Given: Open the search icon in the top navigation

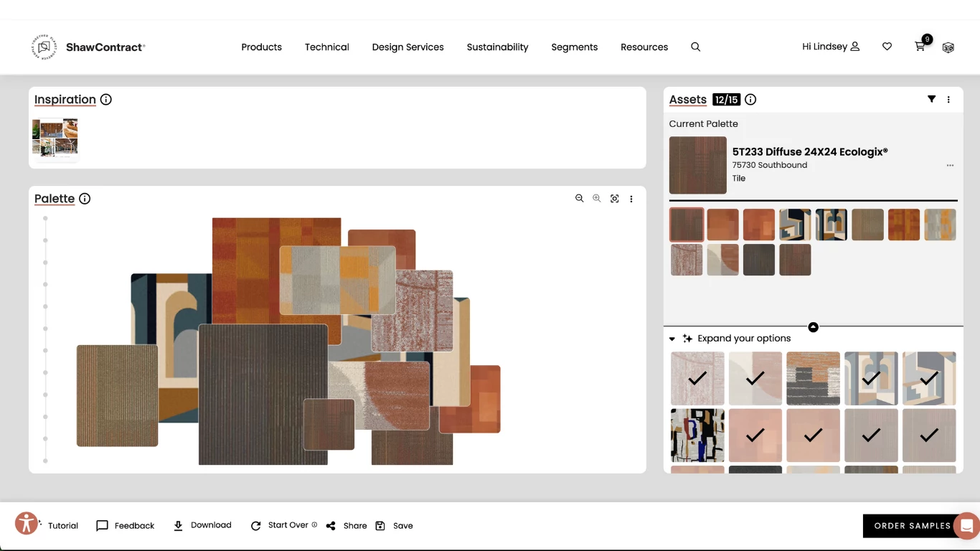Looking at the screenshot, I should click(695, 47).
